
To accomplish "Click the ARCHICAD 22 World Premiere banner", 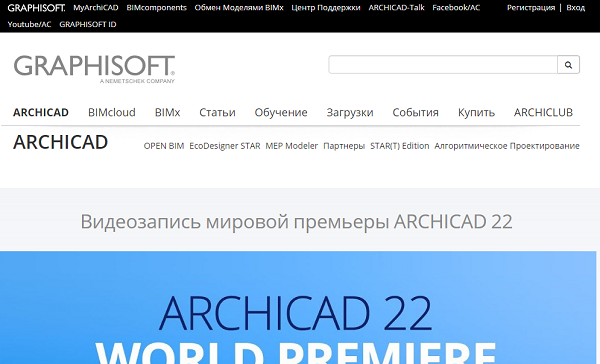I will pyautogui.click(x=298, y=308).
